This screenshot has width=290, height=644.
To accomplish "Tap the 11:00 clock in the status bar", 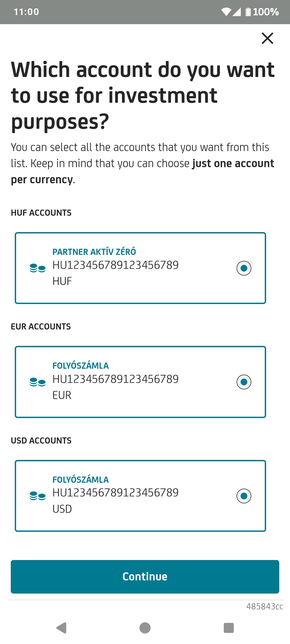I will pyautogui.click(x=26, y=12).
